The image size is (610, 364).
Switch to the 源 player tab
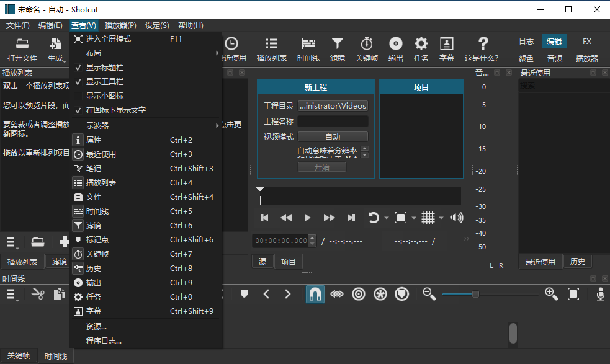pyautogui.click(x=262, y=261)
